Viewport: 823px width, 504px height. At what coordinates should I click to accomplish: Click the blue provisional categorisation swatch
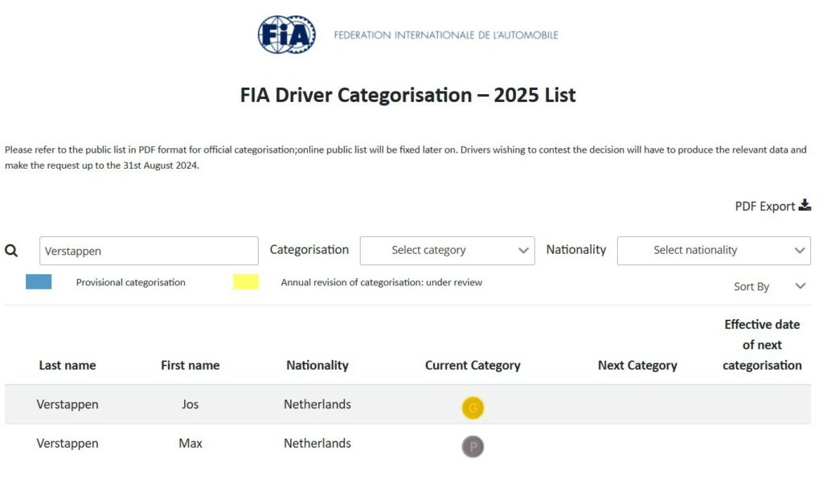click(x=39, y=282)
